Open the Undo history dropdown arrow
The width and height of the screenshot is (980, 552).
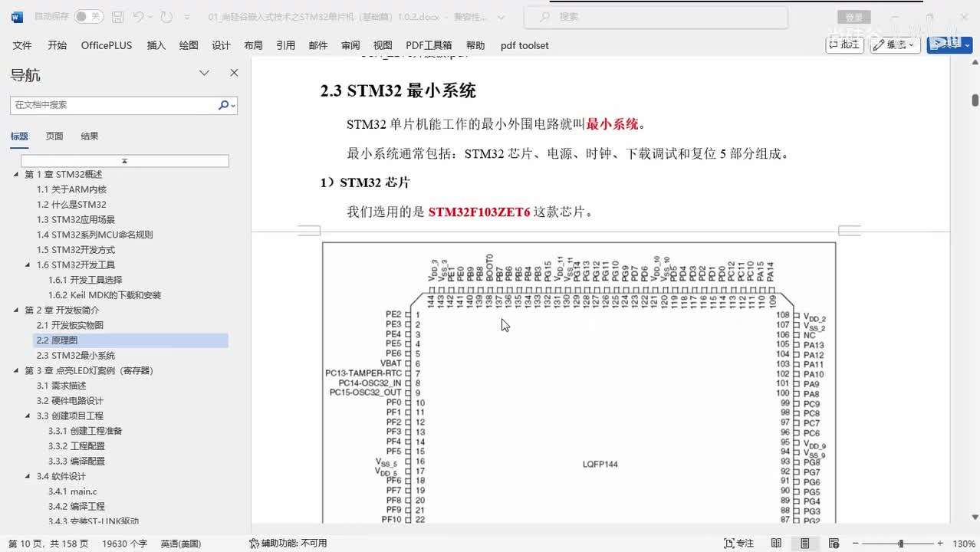[x=150, y=16]
